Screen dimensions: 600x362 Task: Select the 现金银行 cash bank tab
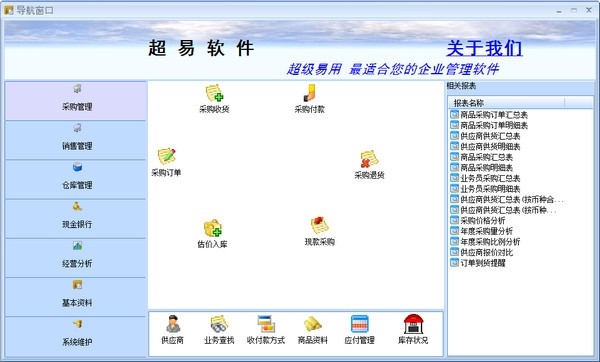(76, 219)
